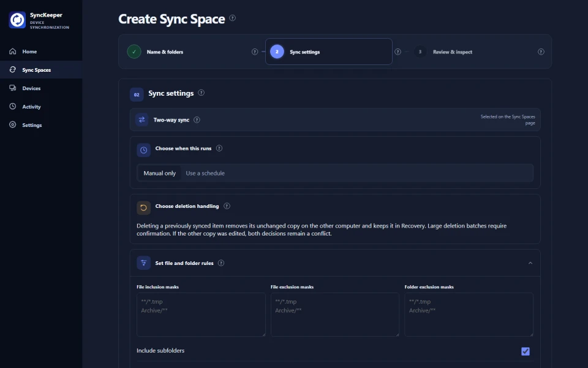Click the Choose when this runs title
Screen dimensions: 588x368
point(183,148)
